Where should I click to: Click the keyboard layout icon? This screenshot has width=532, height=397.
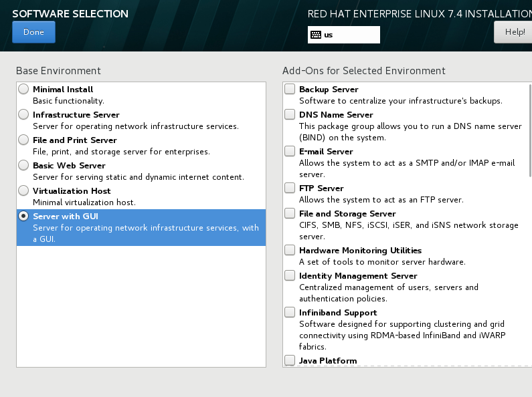click(x=316, y=35)
